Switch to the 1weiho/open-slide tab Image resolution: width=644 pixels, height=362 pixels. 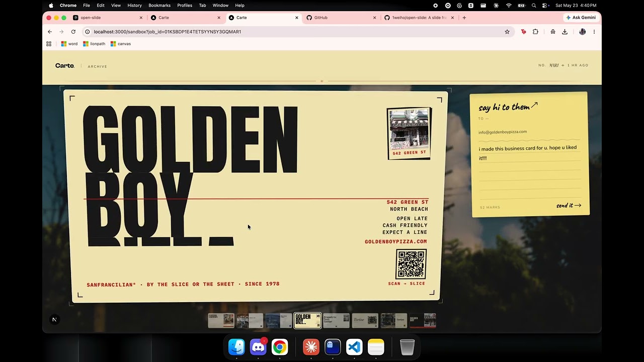(419, 18)
